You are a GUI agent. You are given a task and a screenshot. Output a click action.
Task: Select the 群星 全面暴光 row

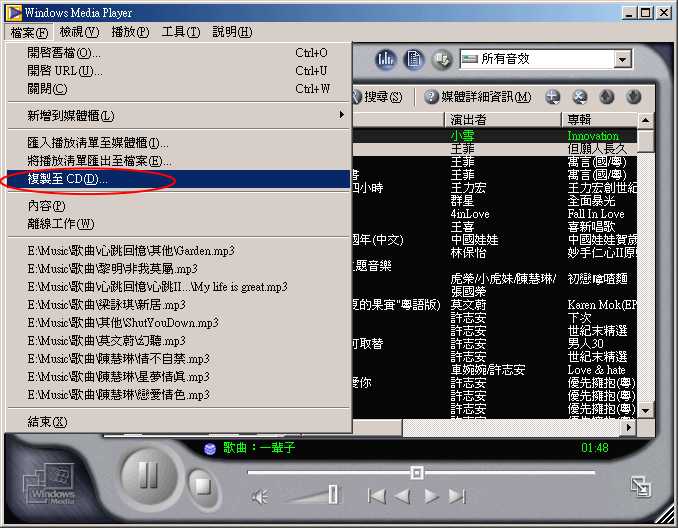pyautogui.click(x=495, y=201)
